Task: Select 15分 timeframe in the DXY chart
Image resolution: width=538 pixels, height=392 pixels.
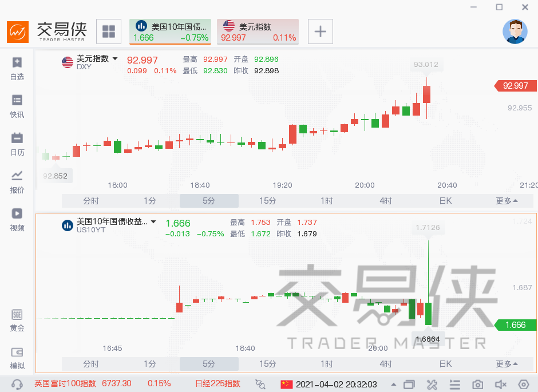Action: (268, 201)
